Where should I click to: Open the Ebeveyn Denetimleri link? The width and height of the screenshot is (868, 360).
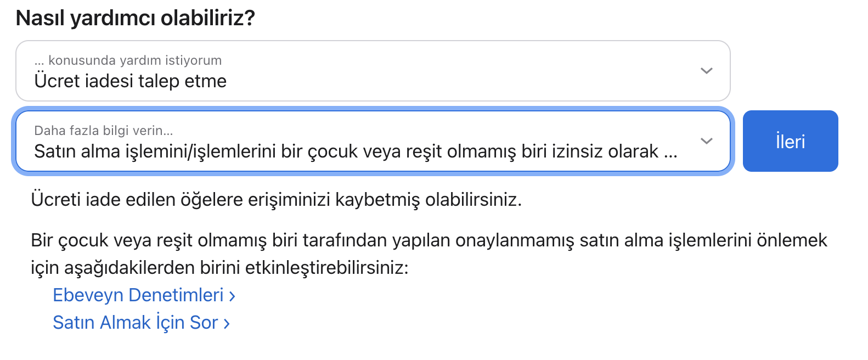pos(138,295)
